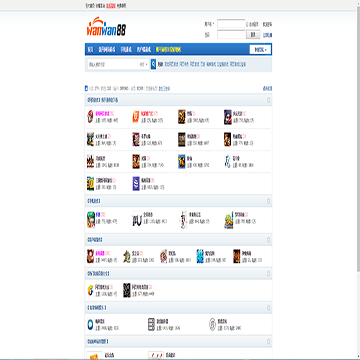The width and height of the screenshot is (360, 360).
Task: Collapse the category containing the green-haired character icon
Action: 268,201
